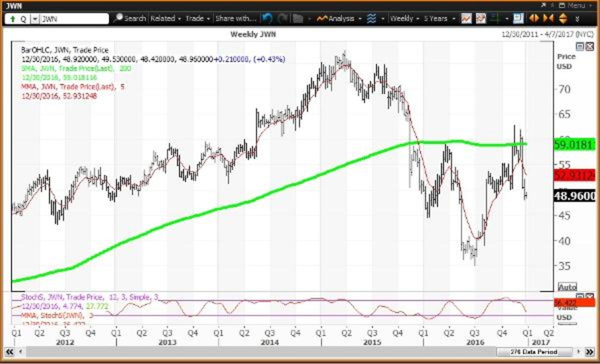The height and width of the screenshot is (364, 600).
Task: Click the black 48.9600 last price tag
Action: point(575,196)
